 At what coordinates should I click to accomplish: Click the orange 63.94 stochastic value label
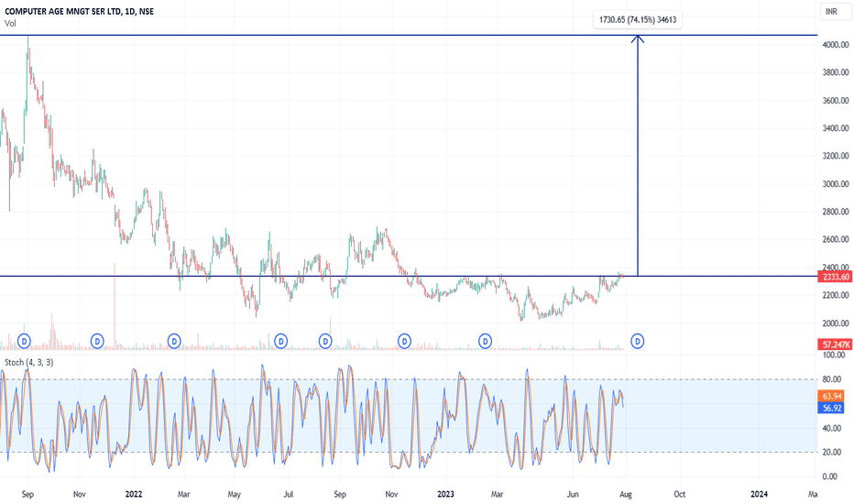[x=831, y=396]
